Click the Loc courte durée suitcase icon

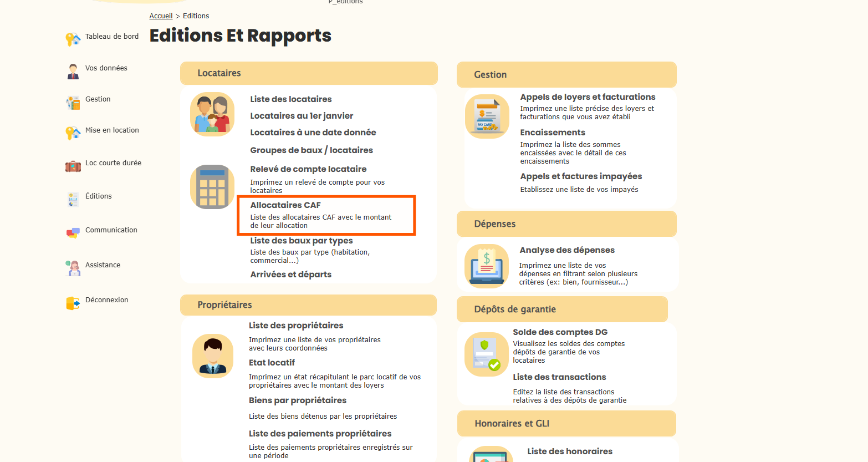click(73, 166)
